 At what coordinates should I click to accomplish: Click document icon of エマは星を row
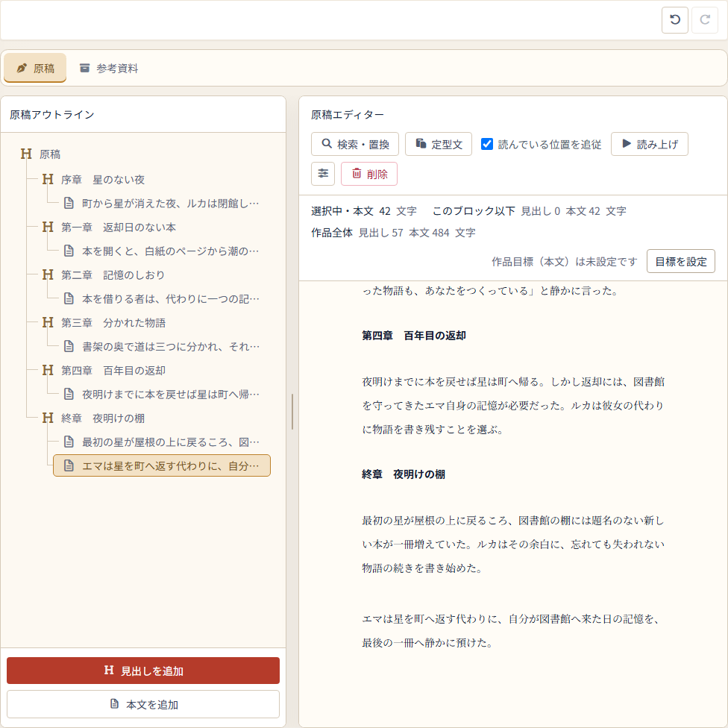point(69,465)
